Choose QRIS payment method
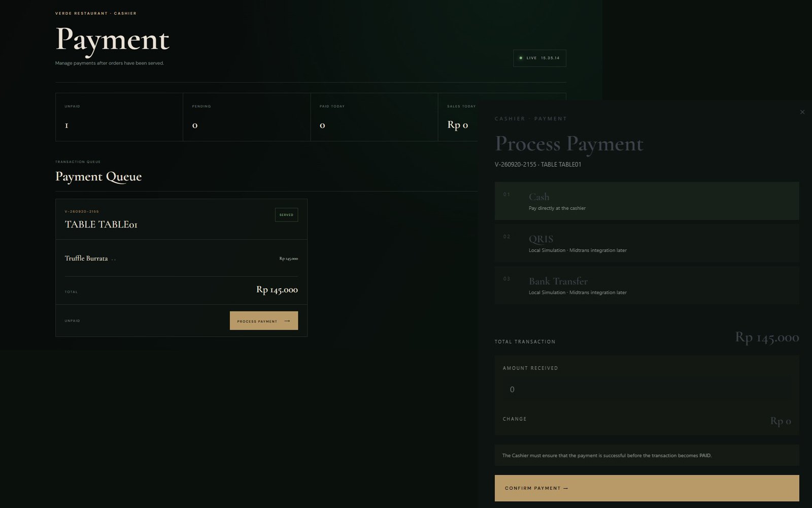The height and width of the screenshot is (508, 812). tap(647, 243)
